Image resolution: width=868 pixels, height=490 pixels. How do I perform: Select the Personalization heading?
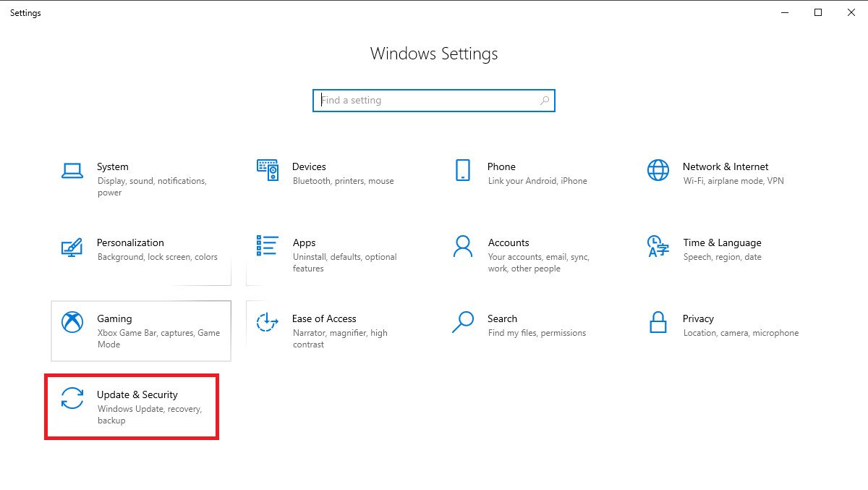point(130,242)
